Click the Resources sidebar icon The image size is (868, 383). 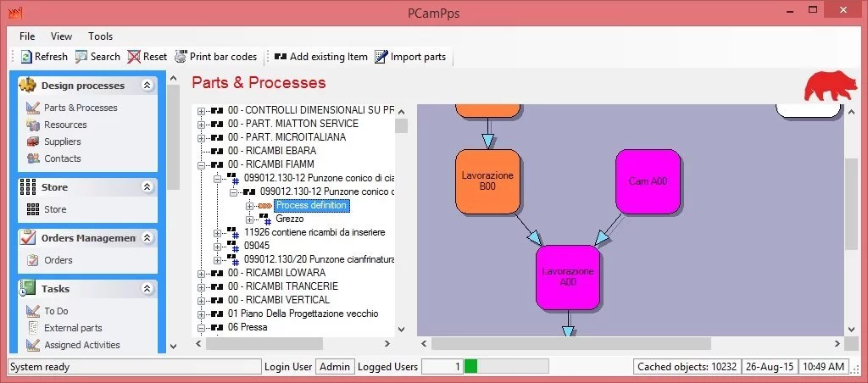33,125
